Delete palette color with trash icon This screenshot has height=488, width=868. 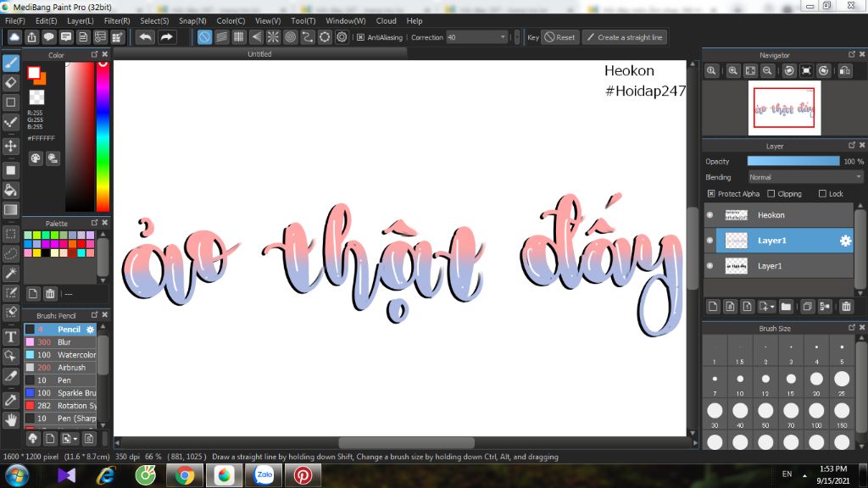click(x=50, y=294)
